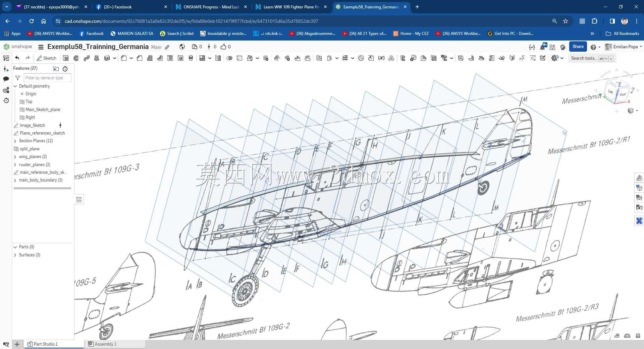Screen dimensions: 644x349
Task: Toggle the browser side panel icon
Action: [612, 21]
